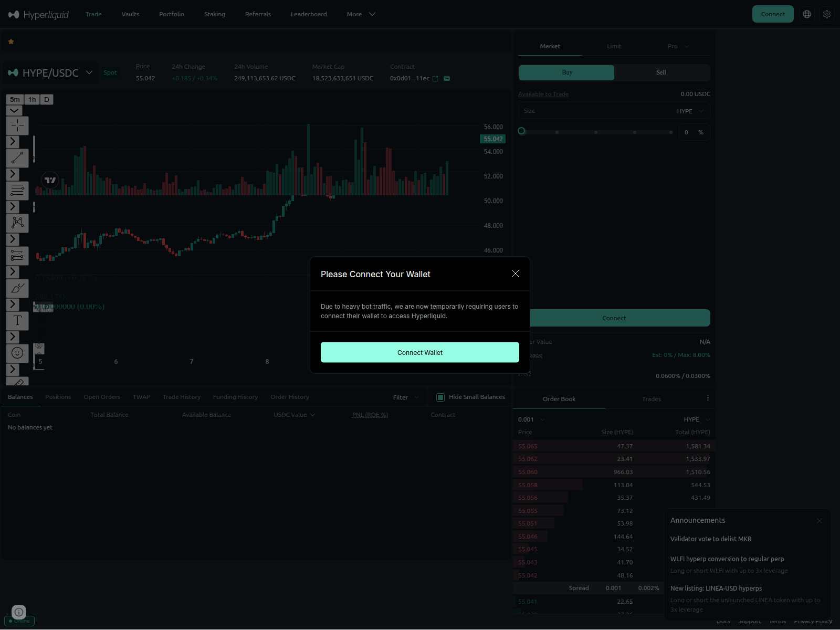Open contract address external link icon
The height and width of the screenshot is (630, 840).
435,79
